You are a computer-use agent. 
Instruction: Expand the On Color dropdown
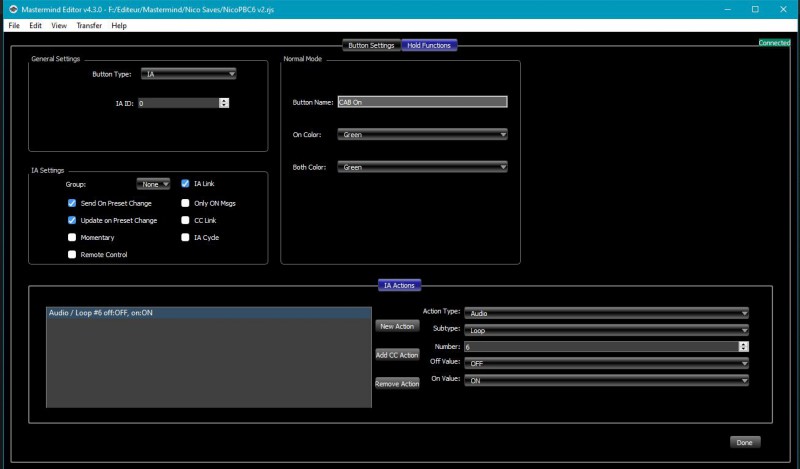pos(422,134)
